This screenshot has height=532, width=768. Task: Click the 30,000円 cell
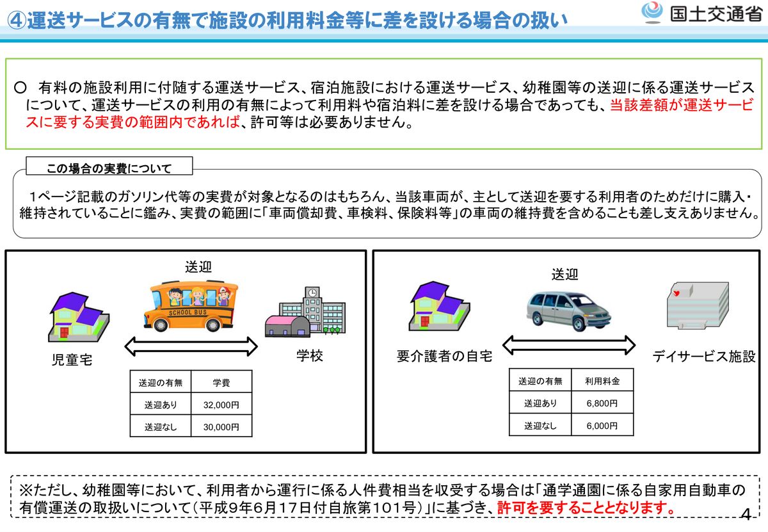tap(221, 426)
